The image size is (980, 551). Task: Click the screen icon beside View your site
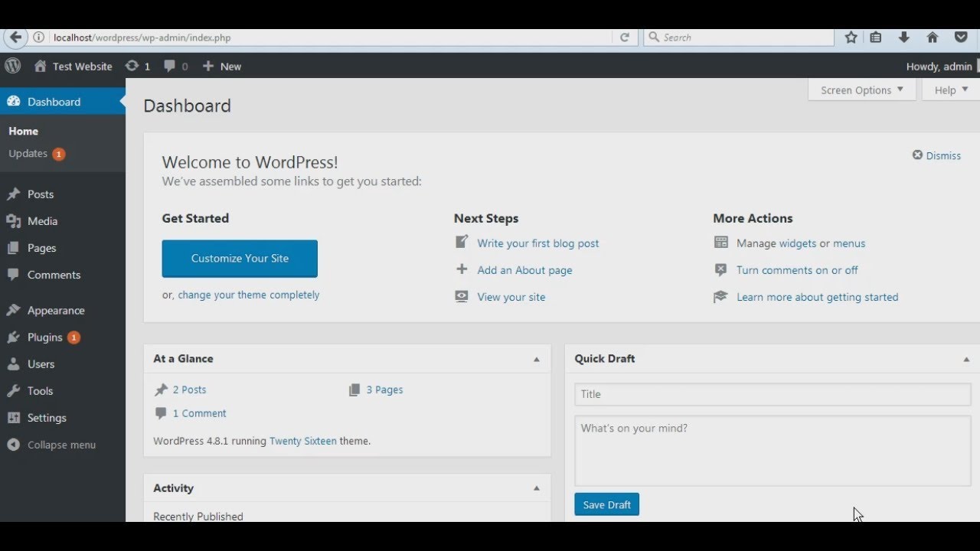[462, 296]
